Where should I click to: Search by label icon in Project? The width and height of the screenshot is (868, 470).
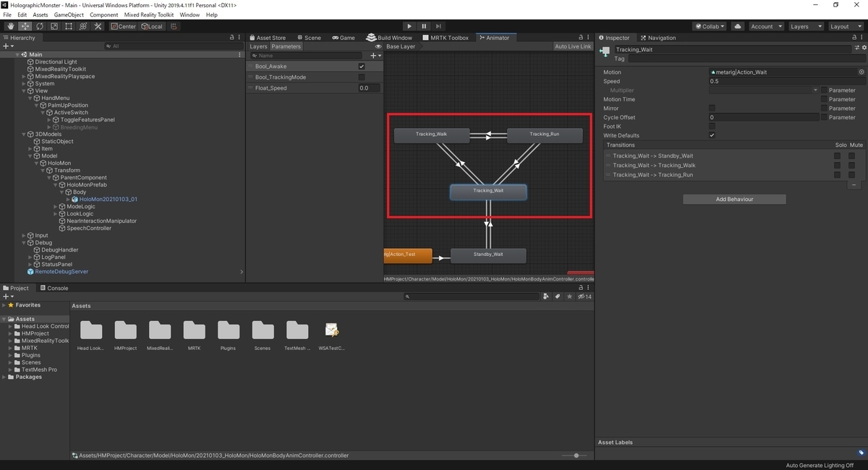pos(557,296)
